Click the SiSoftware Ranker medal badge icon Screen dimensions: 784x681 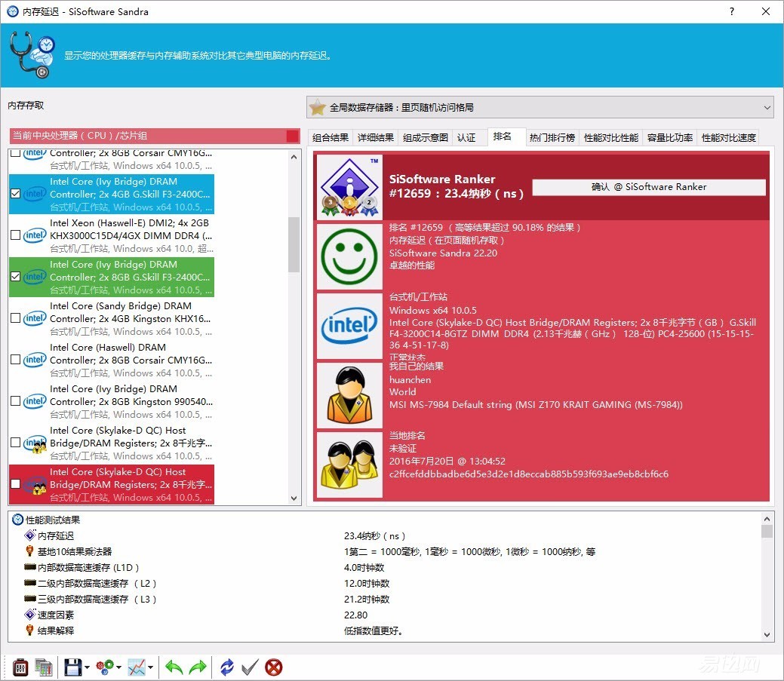[349, 187]
